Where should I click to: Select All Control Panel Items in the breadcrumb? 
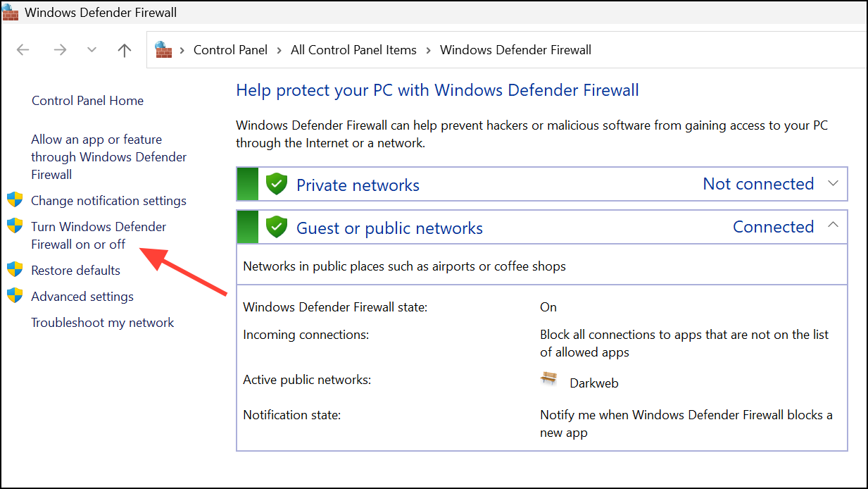pyautogui.click(x=353, y=49)
